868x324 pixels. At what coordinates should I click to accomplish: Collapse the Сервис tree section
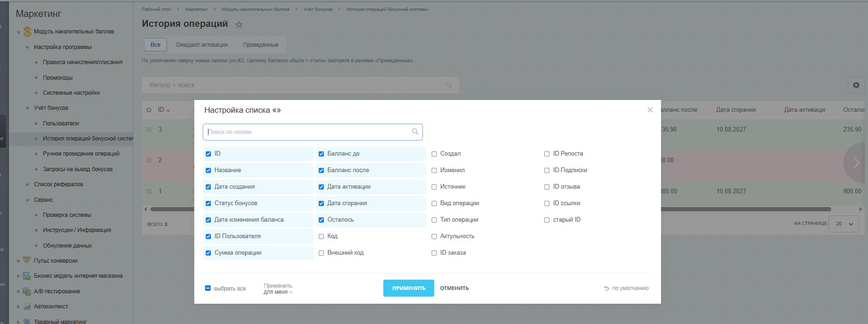point(28,200)
